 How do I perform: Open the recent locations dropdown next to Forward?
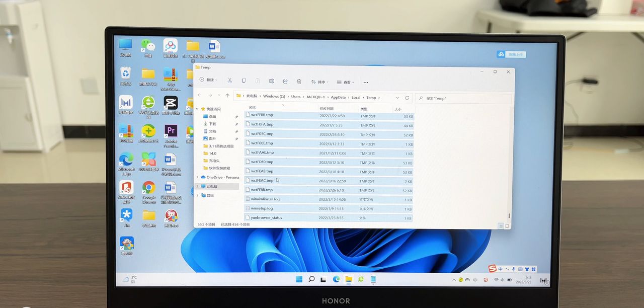pos(219,95)
